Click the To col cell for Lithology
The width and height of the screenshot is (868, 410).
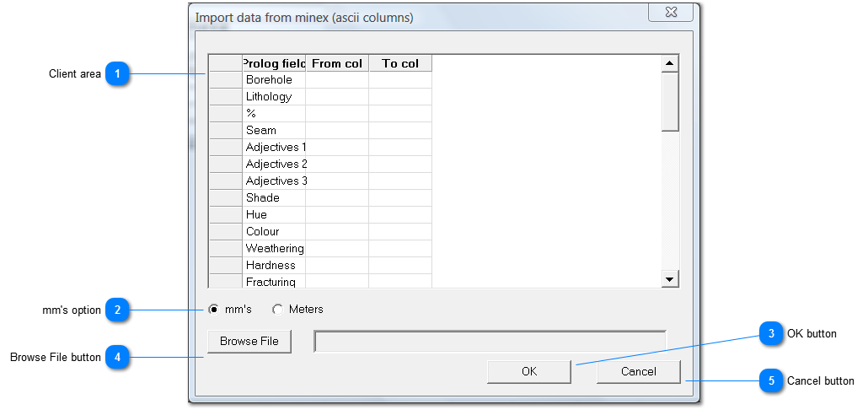[x=400, y=97]
